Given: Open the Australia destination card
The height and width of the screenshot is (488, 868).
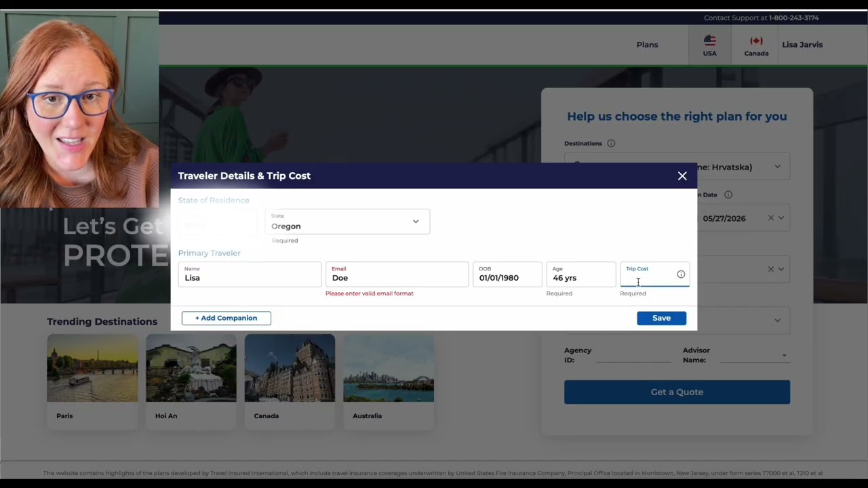Looking at the screenshot, I should pos(389,382).
